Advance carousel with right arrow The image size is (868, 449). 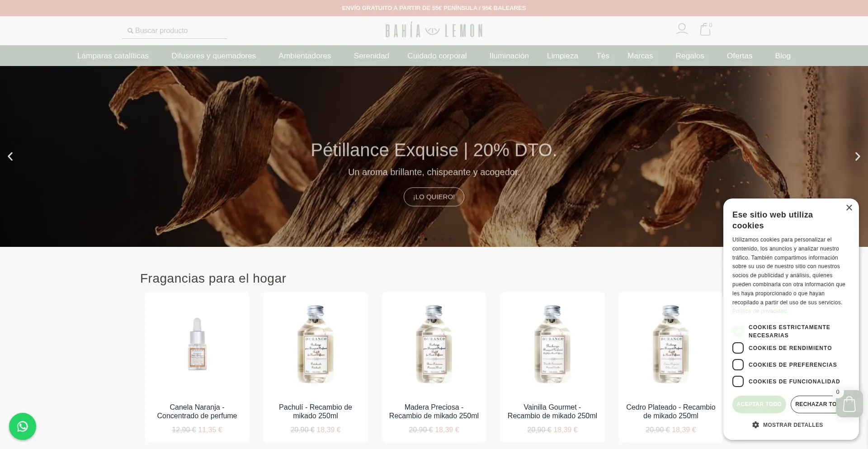857,156
